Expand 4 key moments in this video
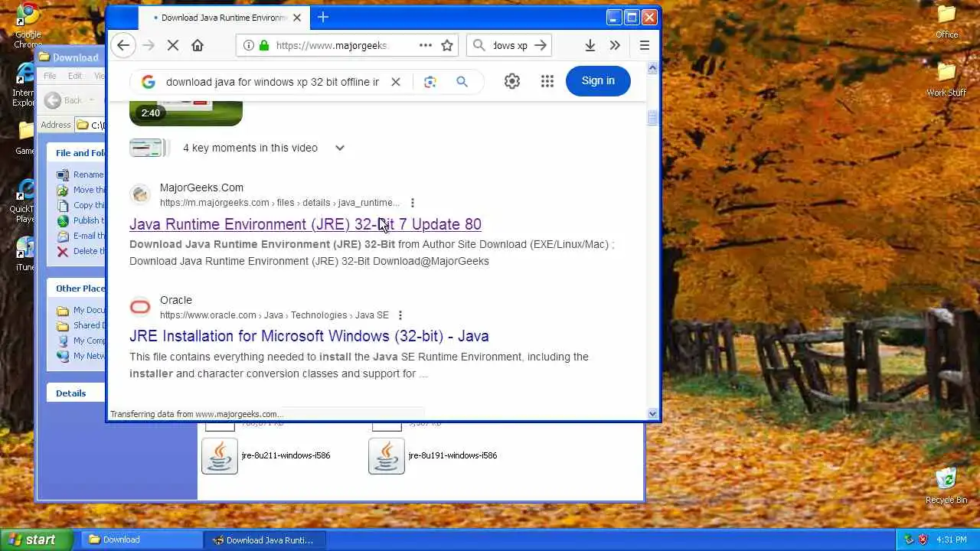Screen dimensions: 980x551 pos(339,148)
